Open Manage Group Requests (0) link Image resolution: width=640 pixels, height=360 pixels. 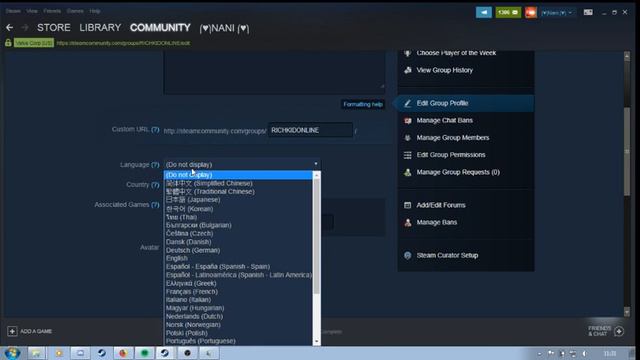coord(458,172)
